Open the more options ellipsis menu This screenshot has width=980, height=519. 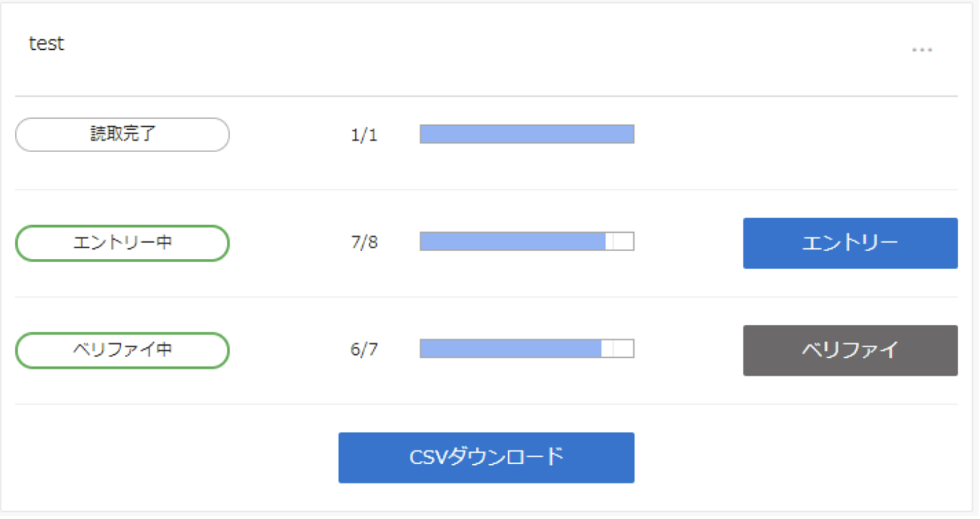tap(922, 50)
